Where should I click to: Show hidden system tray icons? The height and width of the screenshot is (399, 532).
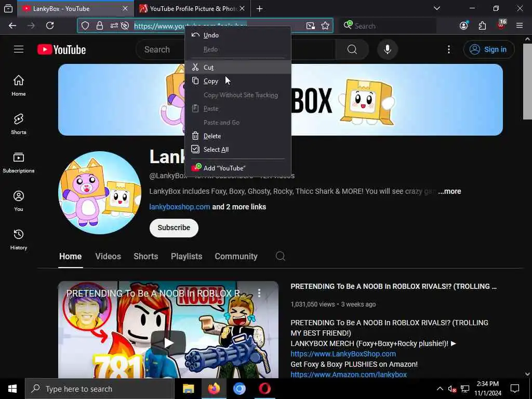pyautogui.click(x=440, y=389)
